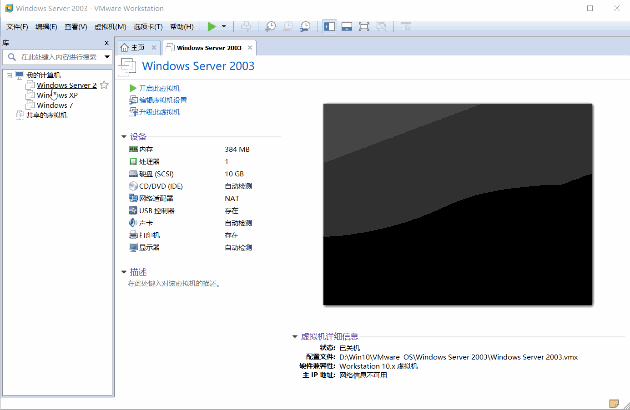Click the USB controller device icon
Screen dimensions: 630x410
pos(133,210)
